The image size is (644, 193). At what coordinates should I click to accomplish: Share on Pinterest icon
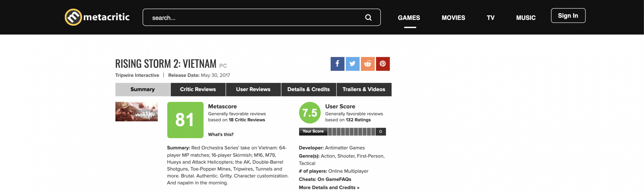pyautogui.click(x=383, y=64)
